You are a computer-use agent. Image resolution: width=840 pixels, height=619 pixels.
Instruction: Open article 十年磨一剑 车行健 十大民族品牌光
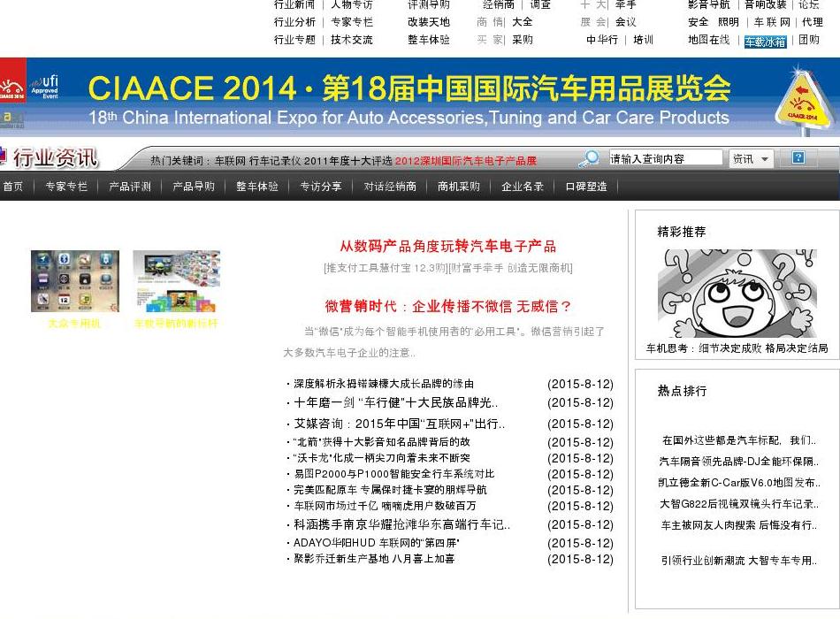(x=396, y=402)
